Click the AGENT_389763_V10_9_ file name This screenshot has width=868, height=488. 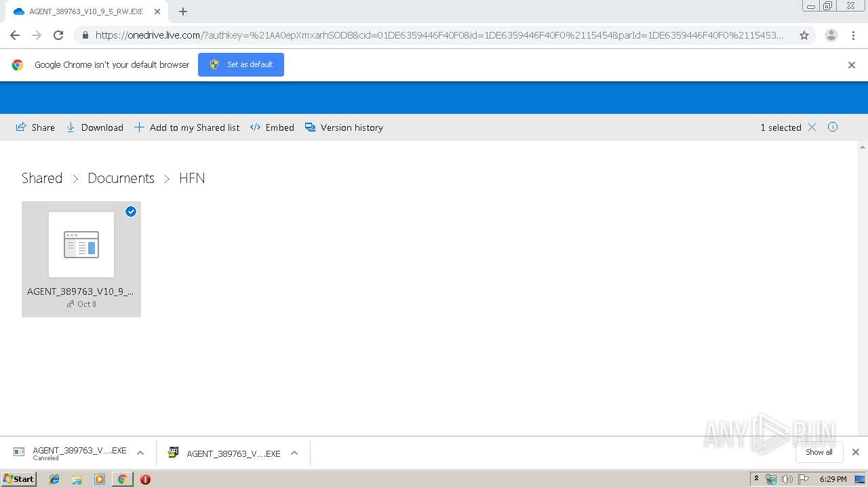pyautogui.click(x=80, y=291)
